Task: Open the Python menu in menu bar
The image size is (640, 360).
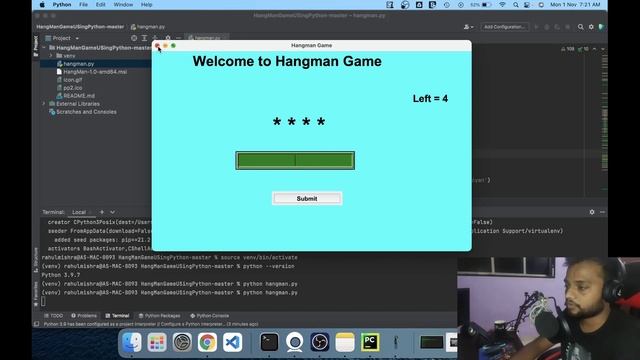Action: (62, 4)
